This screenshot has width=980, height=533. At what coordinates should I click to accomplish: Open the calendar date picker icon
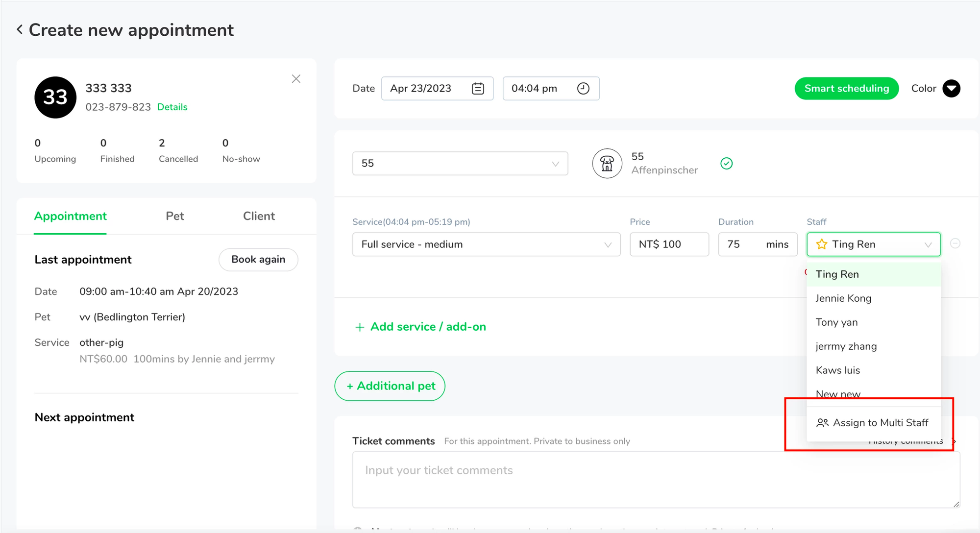(x=478, y=88)
